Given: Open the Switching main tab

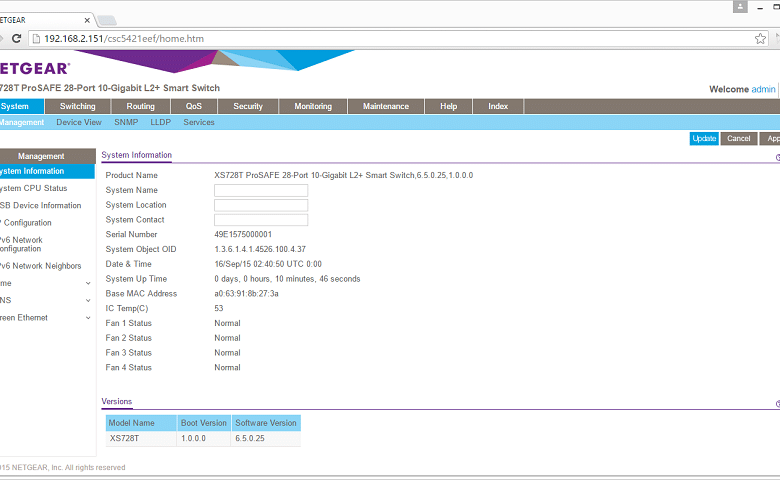Looking at the screenshot, I should point(78,106).
